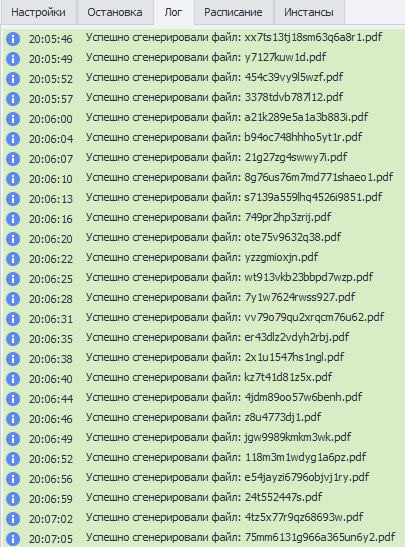Select log line mentioning yzzgmioxjn.pdf
405x547 pixels.
(x=202, y=257)
